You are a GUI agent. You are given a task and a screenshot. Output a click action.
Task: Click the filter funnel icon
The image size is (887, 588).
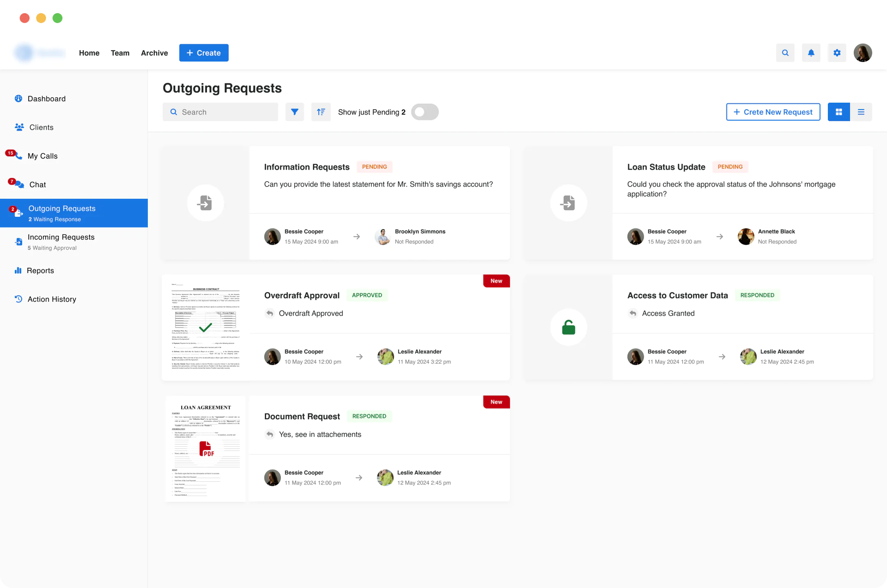tap(295, 112)
